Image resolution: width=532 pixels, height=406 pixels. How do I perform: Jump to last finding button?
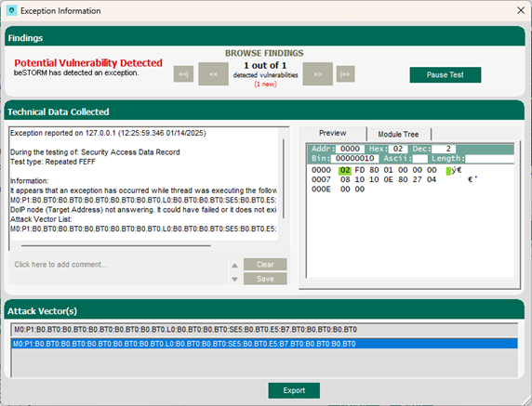345,74
